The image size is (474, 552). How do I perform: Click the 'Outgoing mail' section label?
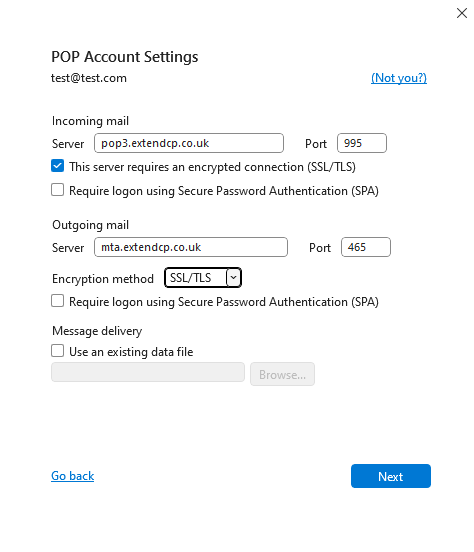(91, 225)
